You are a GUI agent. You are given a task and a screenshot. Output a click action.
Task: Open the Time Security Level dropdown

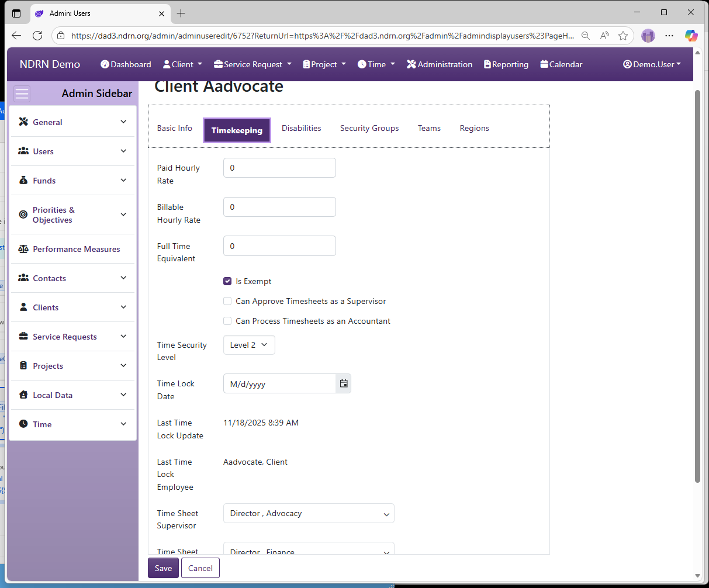[249, 345]
